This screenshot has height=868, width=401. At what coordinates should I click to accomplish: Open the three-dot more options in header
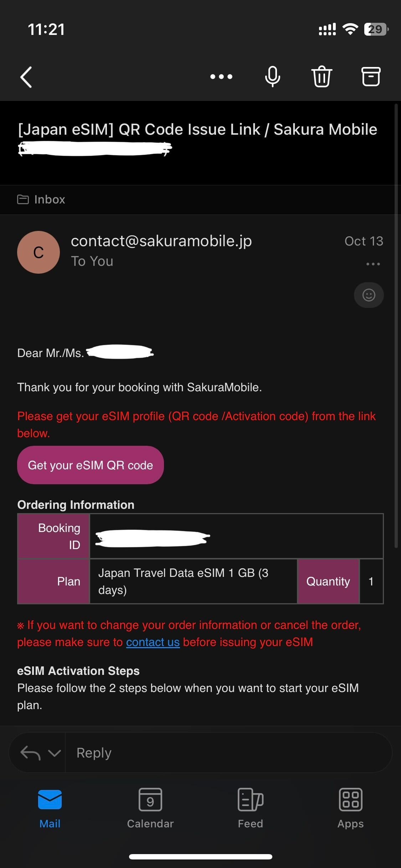(x=221, y=77)
